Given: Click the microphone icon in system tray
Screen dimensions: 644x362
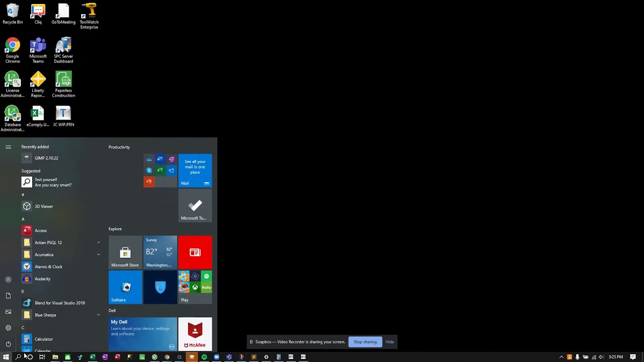Looking at the screenshot, I should (578, 357).
